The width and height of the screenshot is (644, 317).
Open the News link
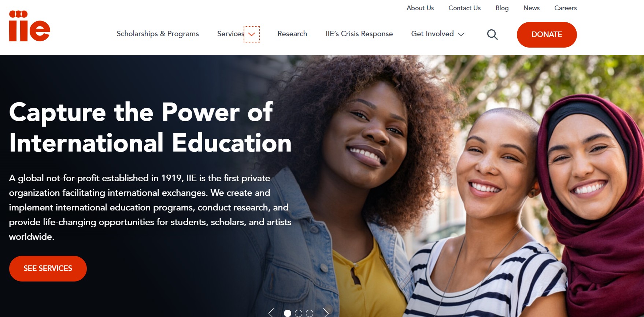point(531,8)
